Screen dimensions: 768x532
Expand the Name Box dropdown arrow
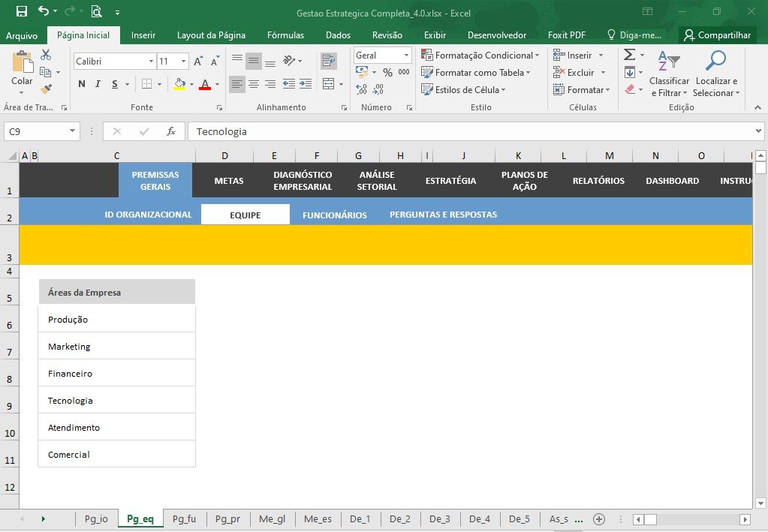click(72, 131)
